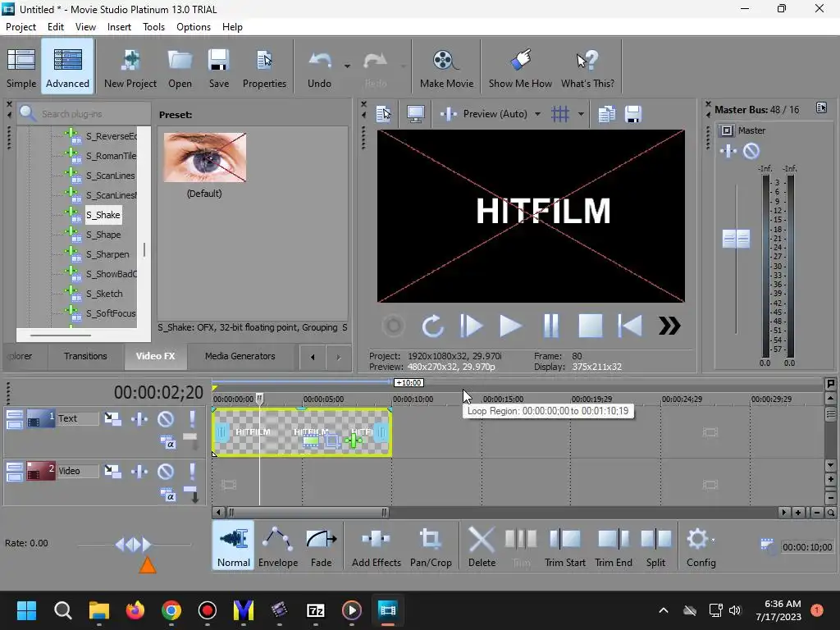This screenshot has width=840, height=630.
Task: Open the Tools menu
Action: click(x=153, y=27)
